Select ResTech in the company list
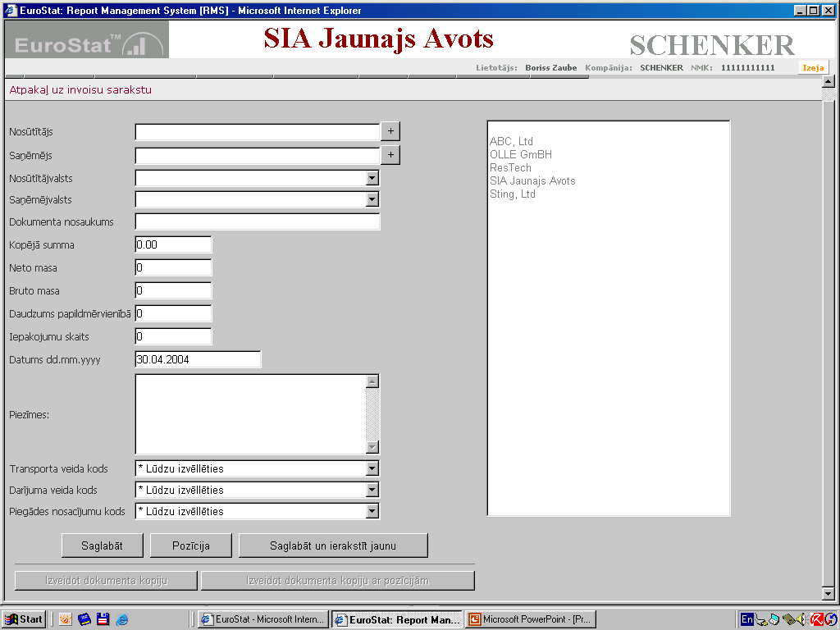Screen dimensions: 840x630 tap(510, 167)
